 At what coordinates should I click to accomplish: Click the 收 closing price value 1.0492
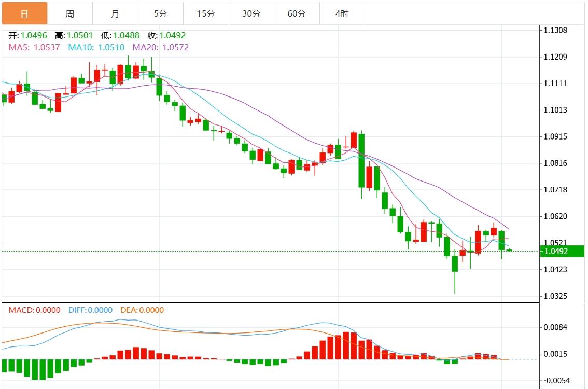coord(172,36)
